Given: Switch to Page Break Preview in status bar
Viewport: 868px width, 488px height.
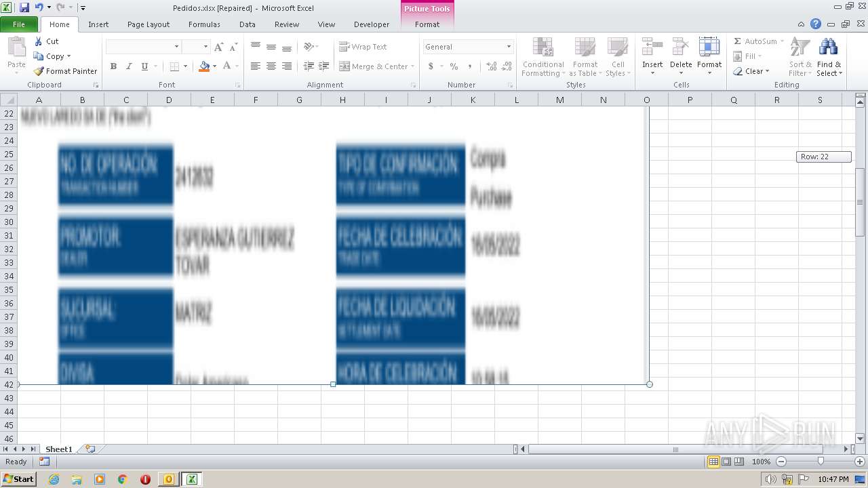Looking at the screenshot, I should tap(739, 462).
